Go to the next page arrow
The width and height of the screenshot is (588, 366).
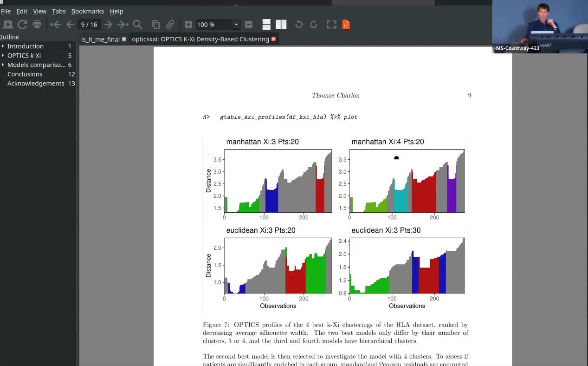coord(108,25)
